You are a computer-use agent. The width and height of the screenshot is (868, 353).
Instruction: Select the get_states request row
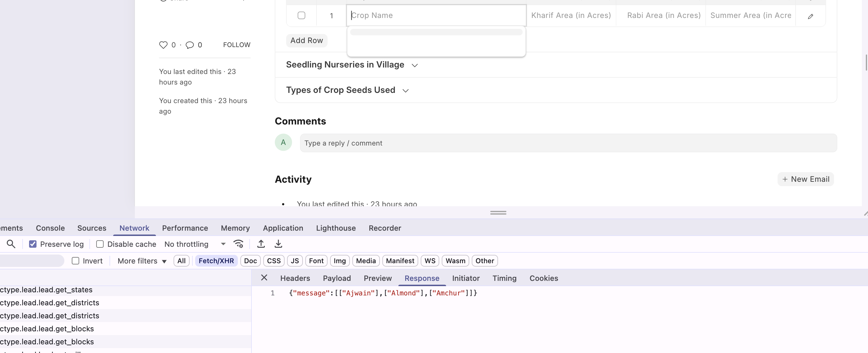125,290
